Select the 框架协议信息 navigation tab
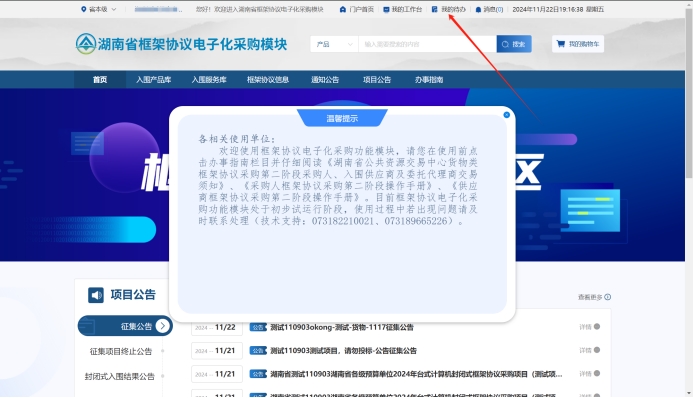The height and width of the screenshot is (398, 693). 268,80
